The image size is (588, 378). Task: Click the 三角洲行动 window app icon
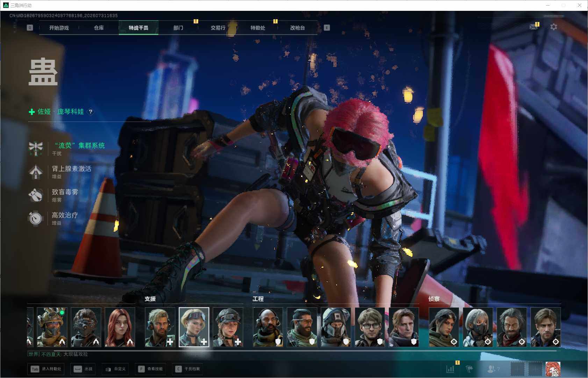tap(6, 5)
